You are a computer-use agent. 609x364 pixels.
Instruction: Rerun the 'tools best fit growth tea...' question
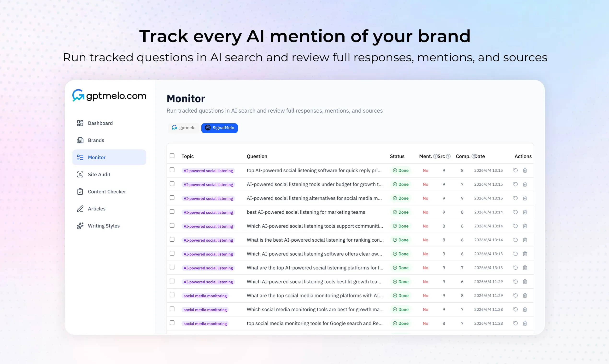pos(515,282)
